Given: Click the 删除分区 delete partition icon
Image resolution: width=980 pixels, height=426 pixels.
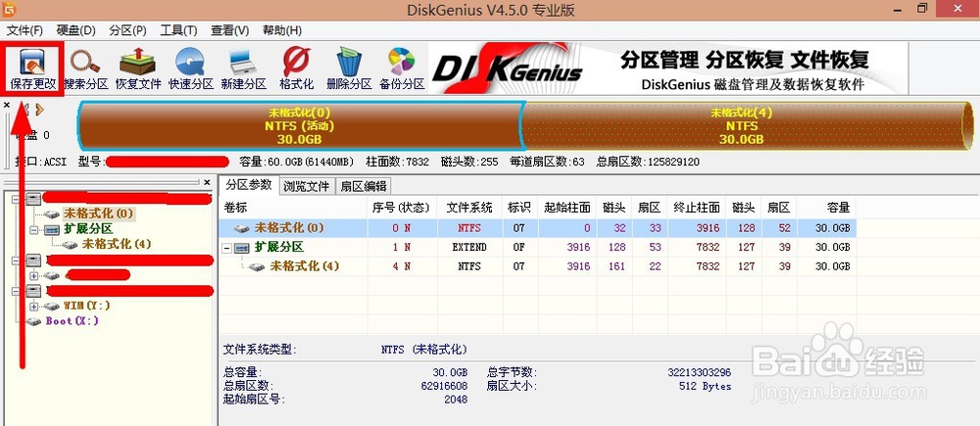Looking at the screenshot, I should 349,69.
